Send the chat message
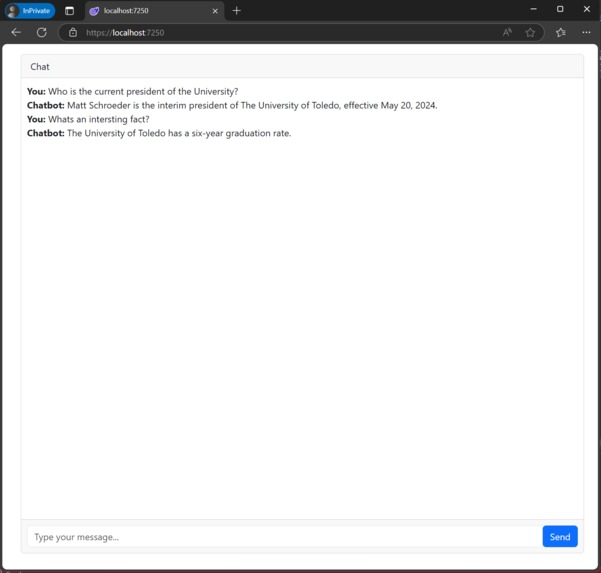 pos(560,537)
